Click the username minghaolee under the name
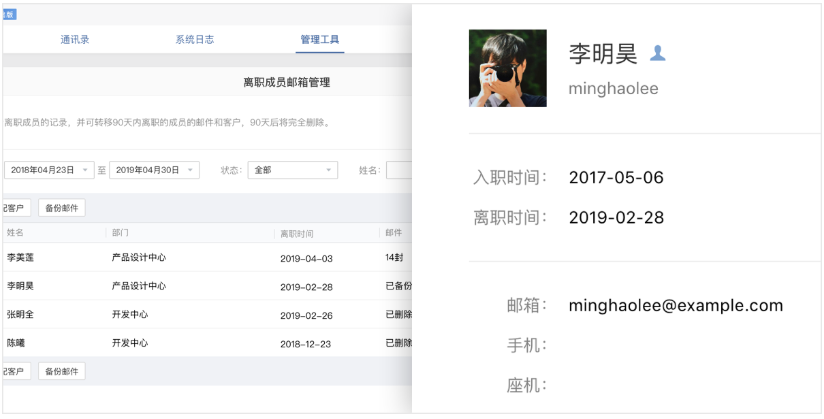The image size is (824, 419). click(613, 88)
